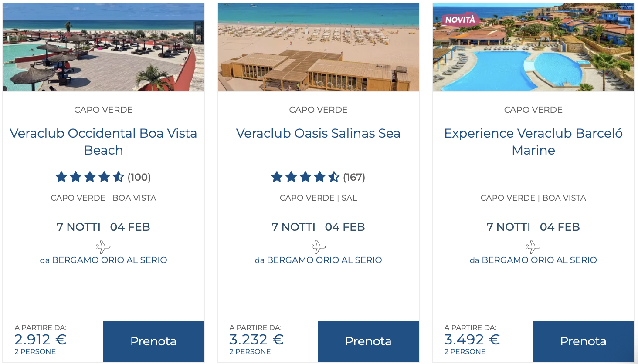This screenshot has height=364, width=638.
Task: Click departure link under Oasis Salinas Sea card
Action: click(x=319, y=260)
